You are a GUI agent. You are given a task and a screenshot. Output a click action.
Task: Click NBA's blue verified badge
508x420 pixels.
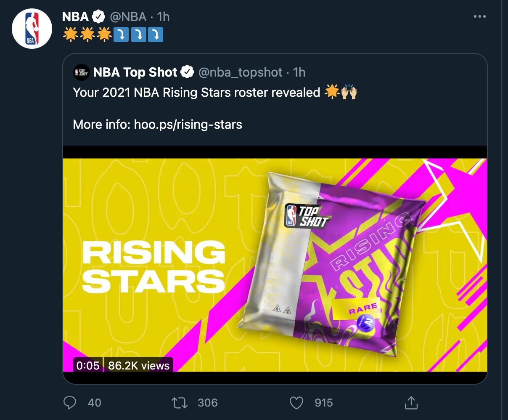[98, 17]
